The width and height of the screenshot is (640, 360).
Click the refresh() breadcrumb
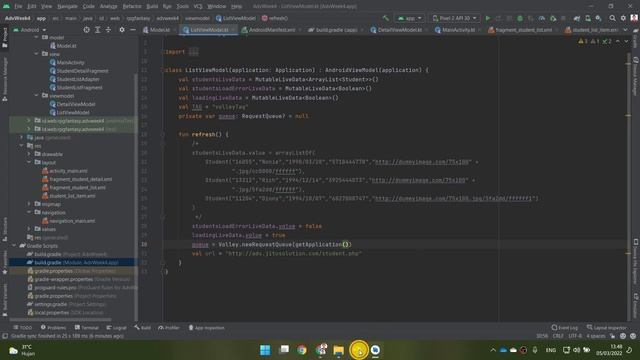coord(275,18)
